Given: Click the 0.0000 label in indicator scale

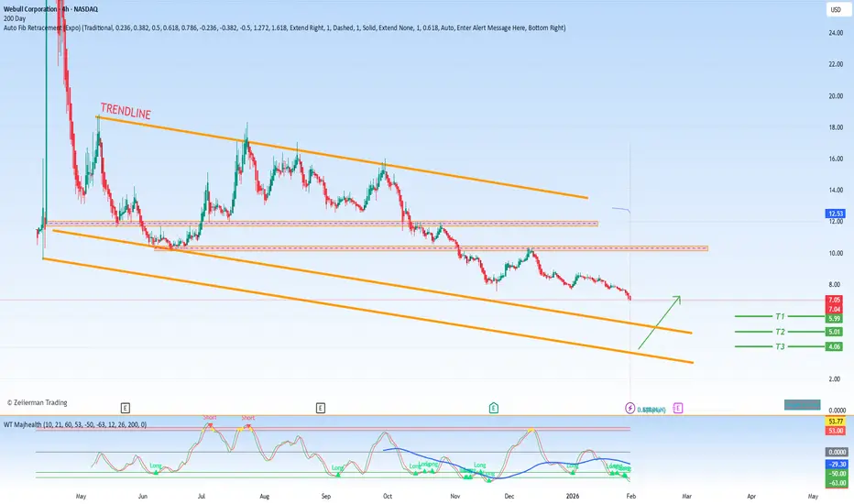Looking at the screenshot, I should coord(838,452).
